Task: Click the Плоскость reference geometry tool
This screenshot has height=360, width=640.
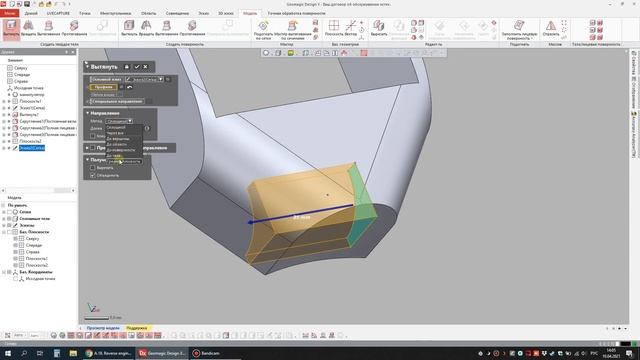Action: pyautogui.click(x=334, y=29)
